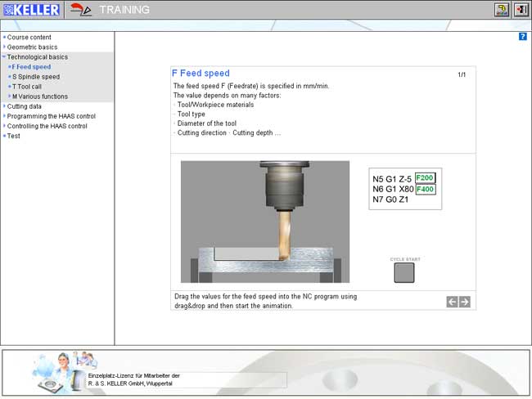Select the F Feed speed lesson
Screen dimensions: 532x399
tap(31, 67)
